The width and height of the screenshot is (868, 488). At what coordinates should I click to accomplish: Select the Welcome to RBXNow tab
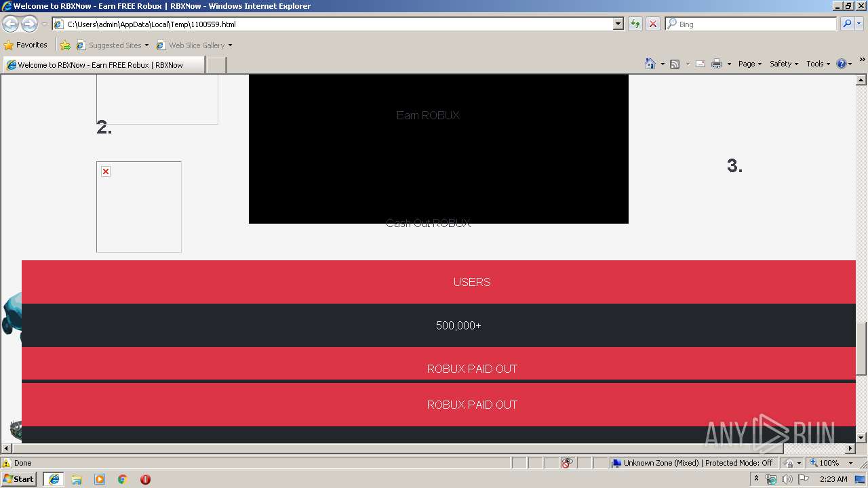click(x=104, y=65)
